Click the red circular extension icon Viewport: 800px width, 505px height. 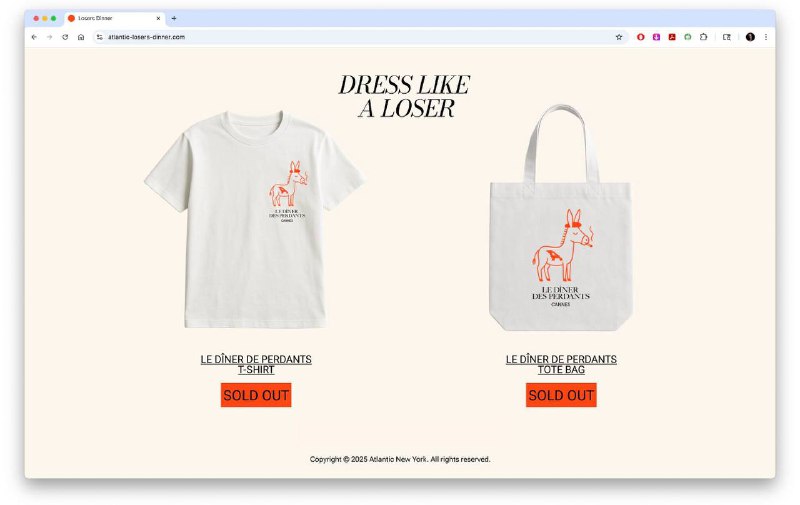point(641,37)
